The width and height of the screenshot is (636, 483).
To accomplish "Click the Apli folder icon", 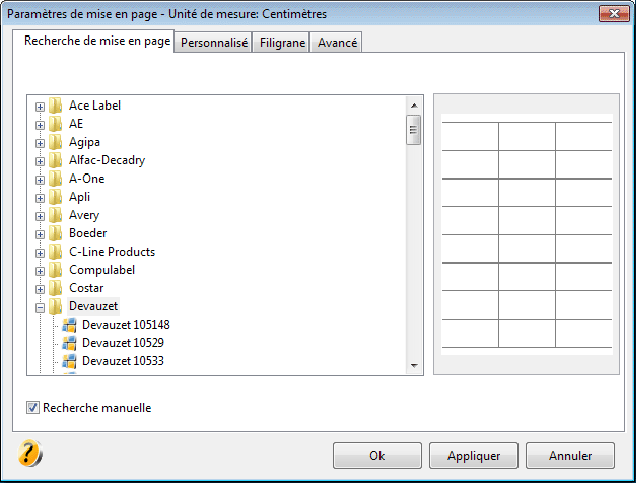I will (x=56, y=197).
